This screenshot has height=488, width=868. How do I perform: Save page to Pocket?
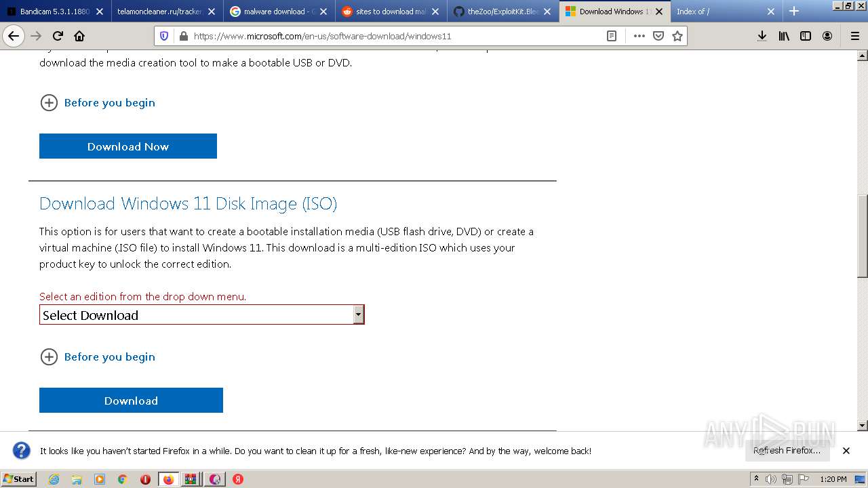658,36
